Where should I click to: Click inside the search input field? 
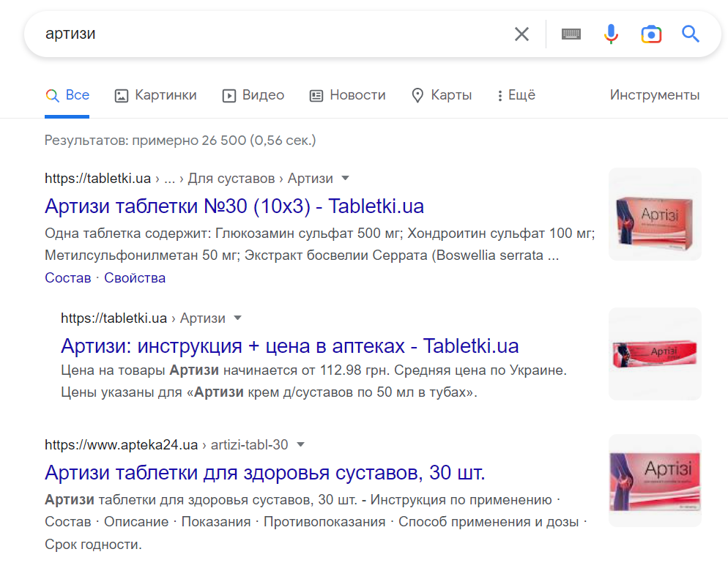[271, 34]
